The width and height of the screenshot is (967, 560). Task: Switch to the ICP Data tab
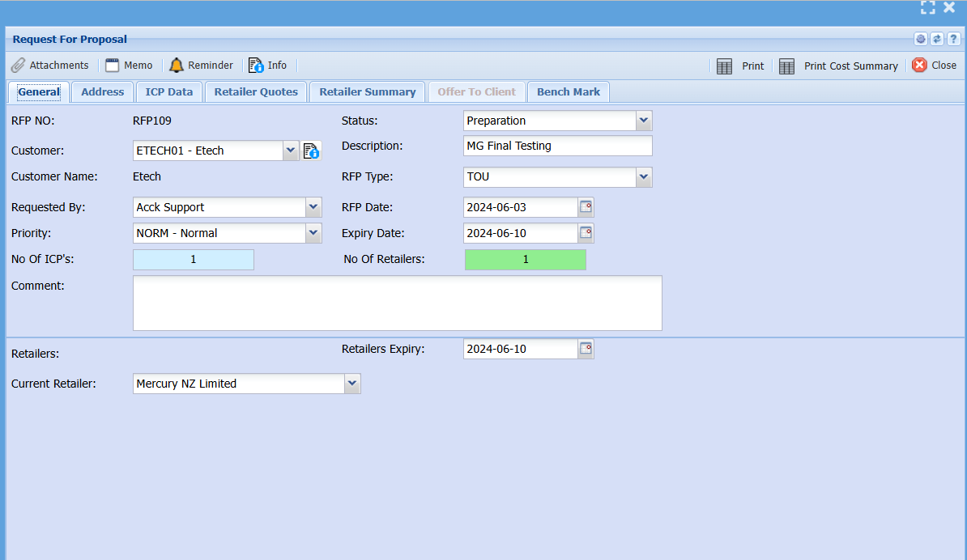169,92
